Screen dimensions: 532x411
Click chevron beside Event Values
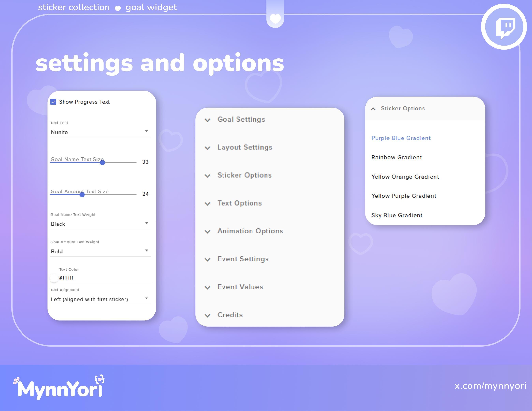click(x=208, y=287)
